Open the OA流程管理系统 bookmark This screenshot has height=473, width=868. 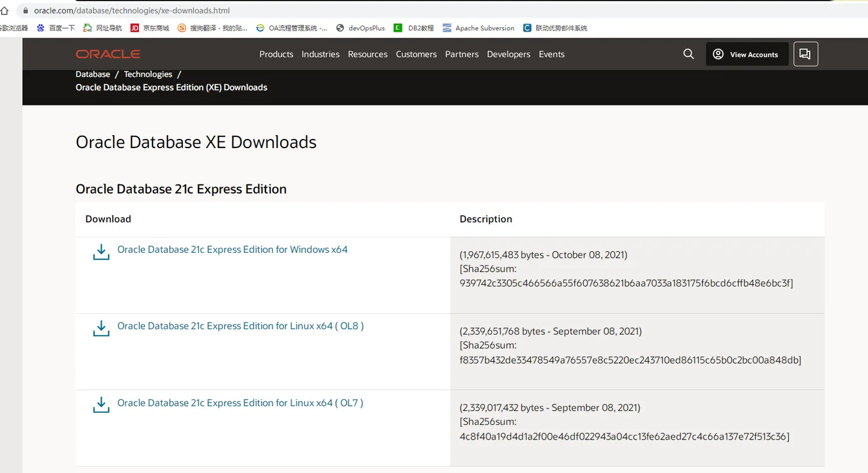point(292,28)
